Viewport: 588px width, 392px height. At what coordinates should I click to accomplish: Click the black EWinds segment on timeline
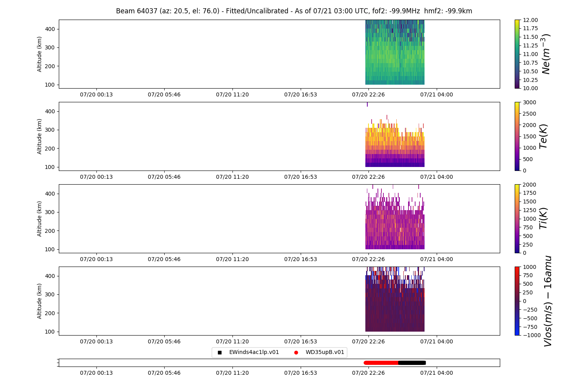[x=412, y=363]
